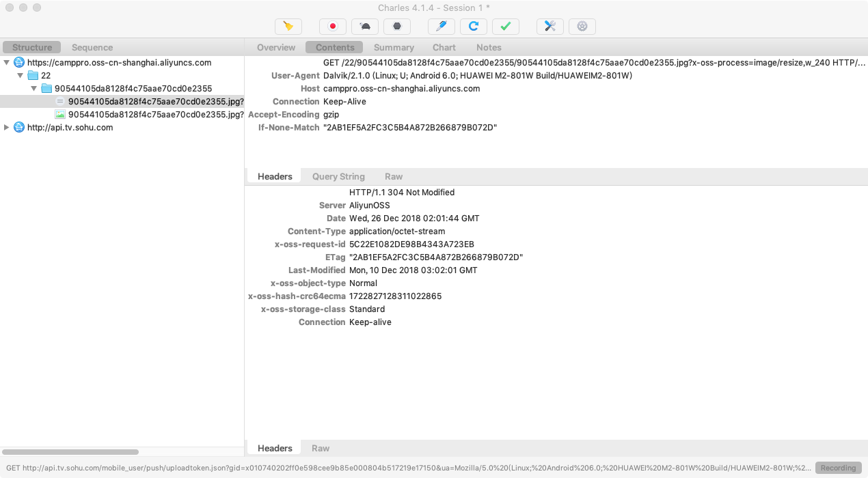Clear the current session with the broom icon
This screenshot has height=478, width=868.
(288, 26)
